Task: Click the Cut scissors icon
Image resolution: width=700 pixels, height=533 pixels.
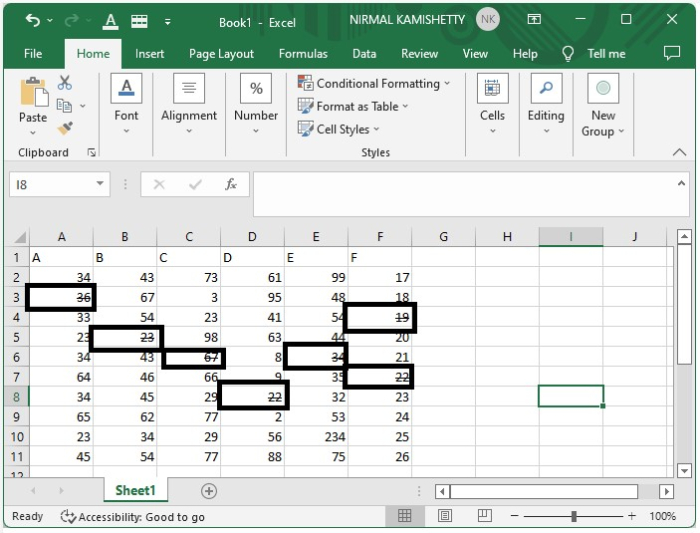Action: pos(65,83)
